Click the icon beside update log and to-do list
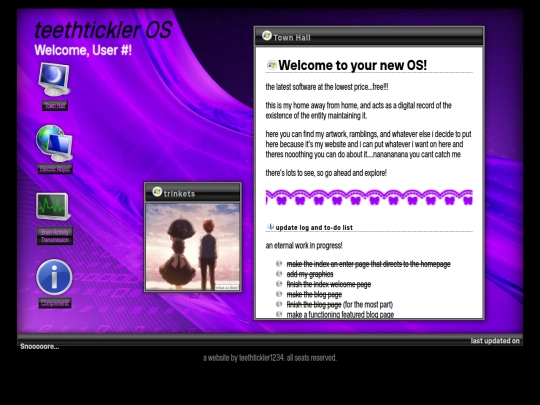540x405 pixels. (x=270, y=227)
